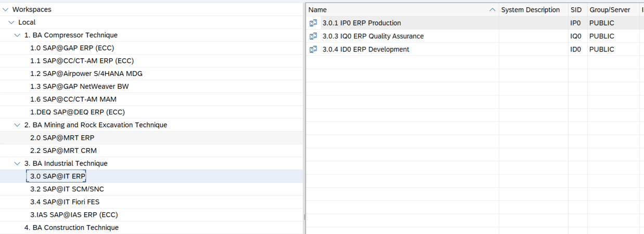The width and height of the screenshot is (644, 234).
Task: Click the splitter handle between tree and list
Action: tap(304, 217)
